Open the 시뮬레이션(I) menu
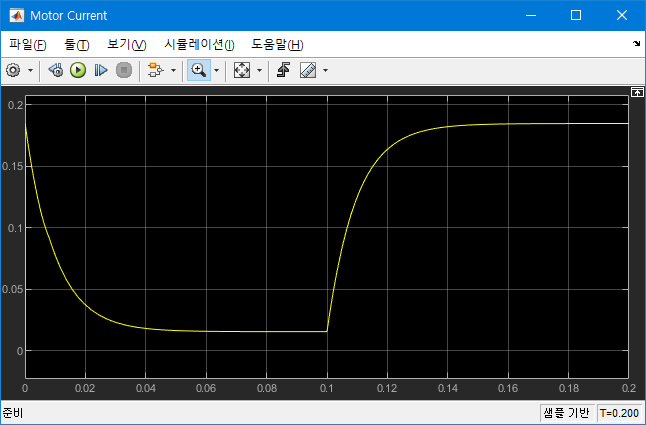646x425 pixels. click(199, 44)
